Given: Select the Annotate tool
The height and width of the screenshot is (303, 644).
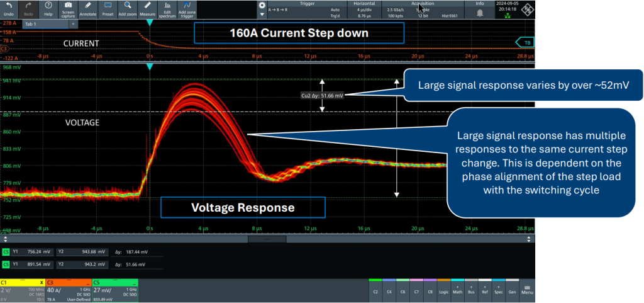Looking at the screenshot, I should click(88, 9).
